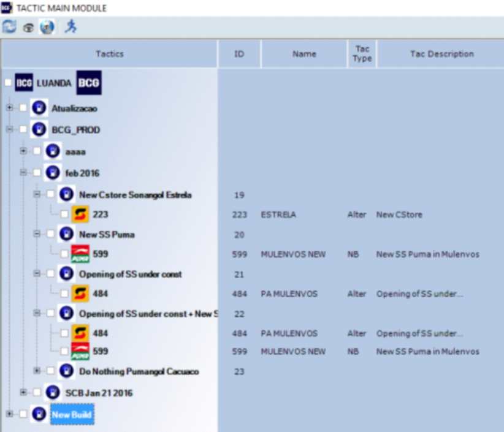504x432 pixels.
Task: Tick the New Cstore Sonangol Estrela checkbox
Action: point(51,194)
